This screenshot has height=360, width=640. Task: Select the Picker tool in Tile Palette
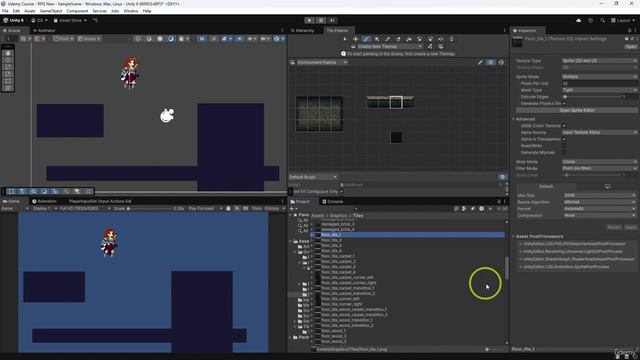tap(387, 39)
